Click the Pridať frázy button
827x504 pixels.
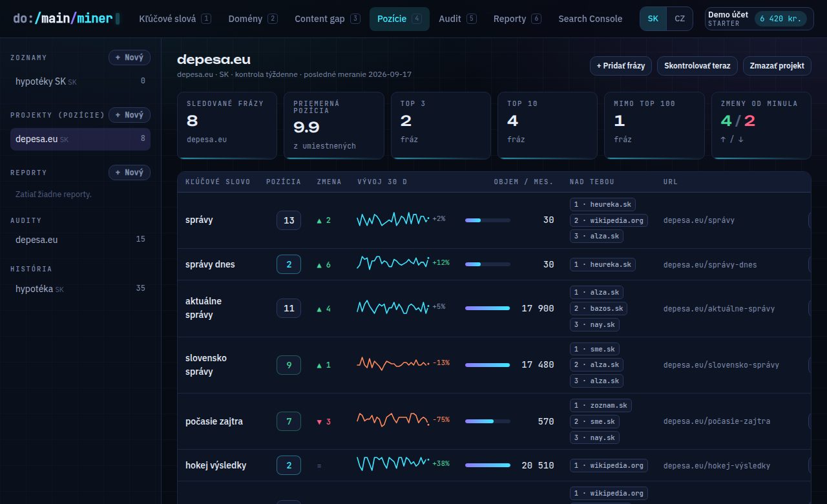click(620, 66)
